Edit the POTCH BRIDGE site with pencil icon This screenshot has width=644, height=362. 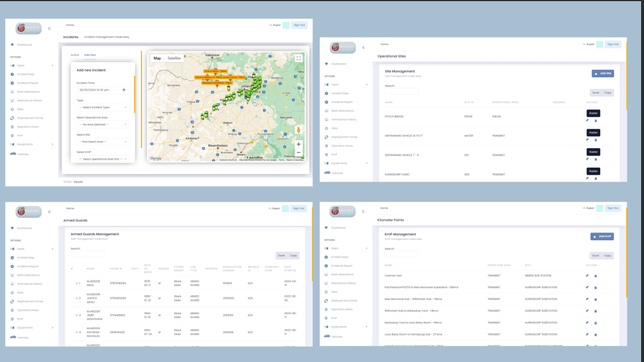coord(587,120)
